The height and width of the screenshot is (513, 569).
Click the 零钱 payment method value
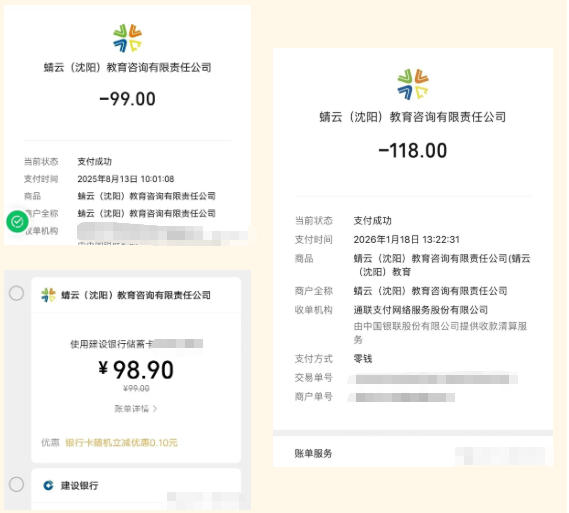click(x=363, y=358)
